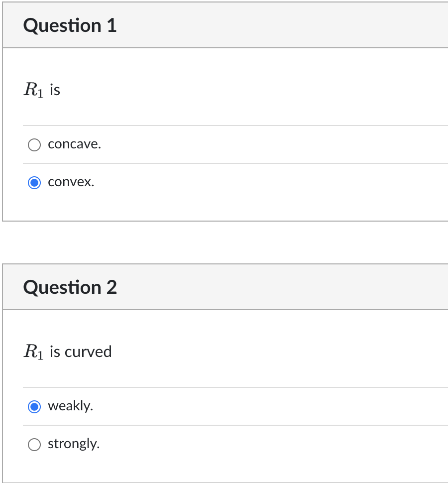Image resolution: width=448 pixels, height=483 pixels.
Task: Select the concave radio button
Action: coord(34,145)
